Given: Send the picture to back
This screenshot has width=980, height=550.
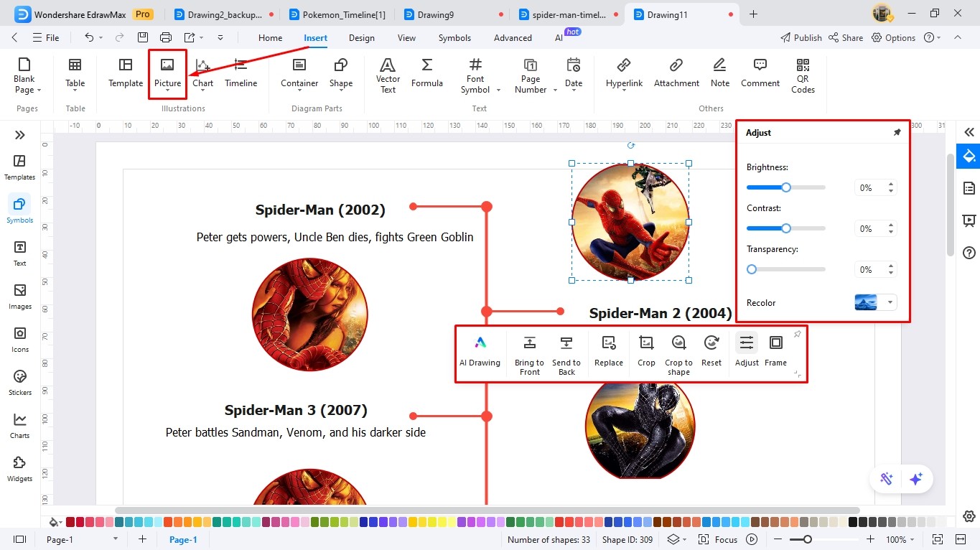Looking at the screenshot, I should [x=566, y=355].
